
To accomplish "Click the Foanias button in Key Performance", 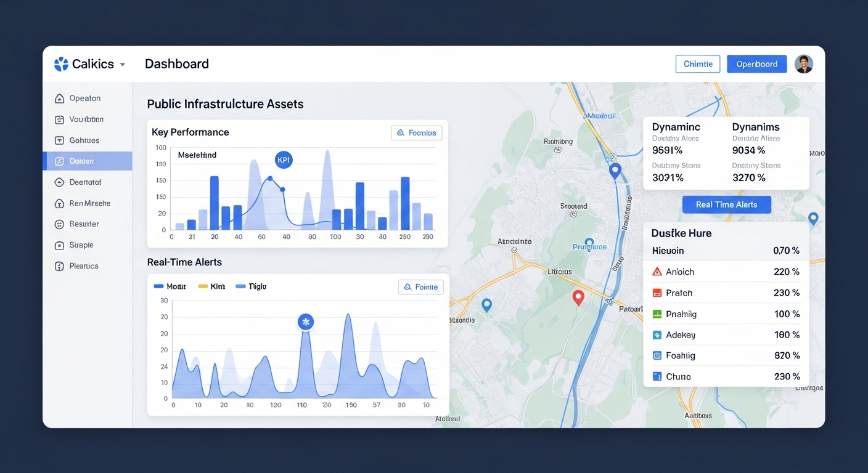I will (416, 132).
